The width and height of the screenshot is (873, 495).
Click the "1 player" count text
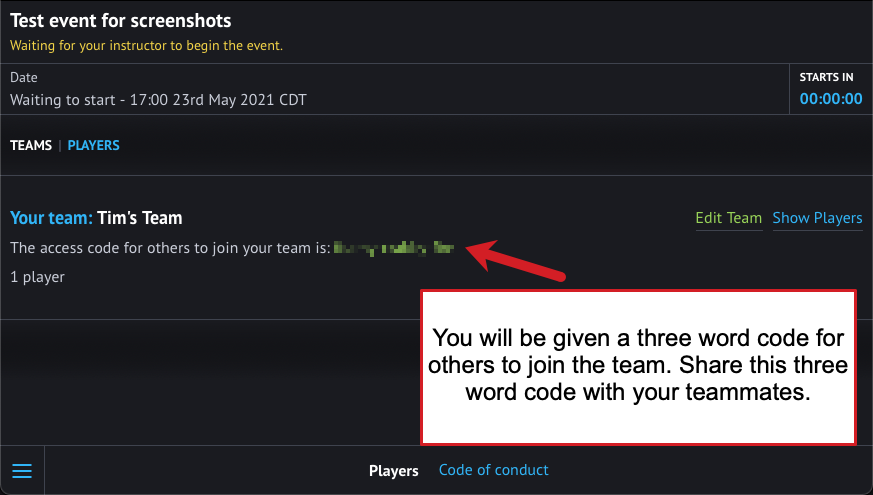tap(37, 277)
